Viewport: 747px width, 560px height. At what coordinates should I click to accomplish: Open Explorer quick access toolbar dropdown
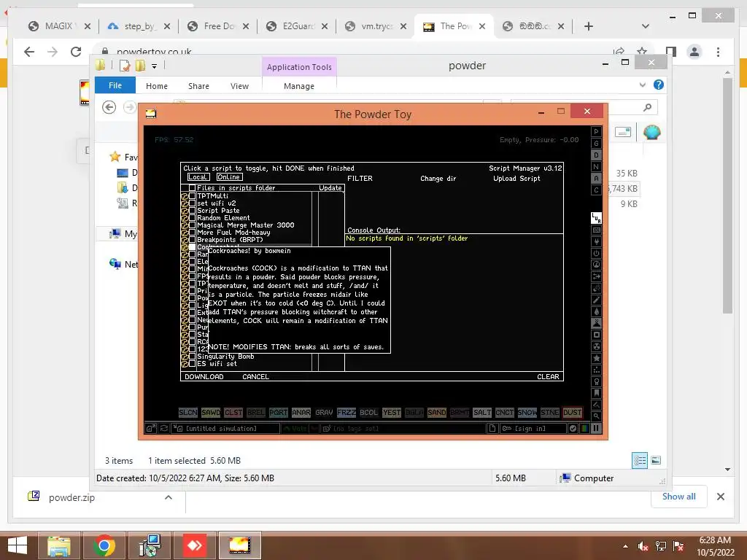click(155, 66)
